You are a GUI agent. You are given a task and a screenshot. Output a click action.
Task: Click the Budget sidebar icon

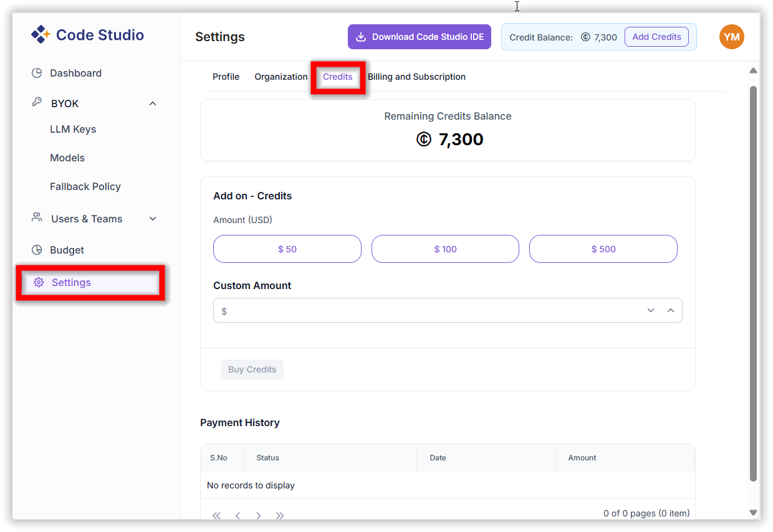(37, 250)
